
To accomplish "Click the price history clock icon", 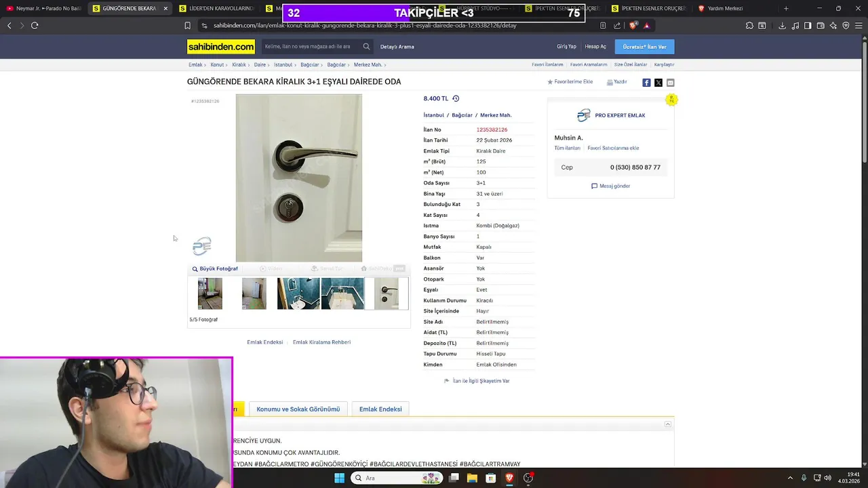I will click(456, 98).
